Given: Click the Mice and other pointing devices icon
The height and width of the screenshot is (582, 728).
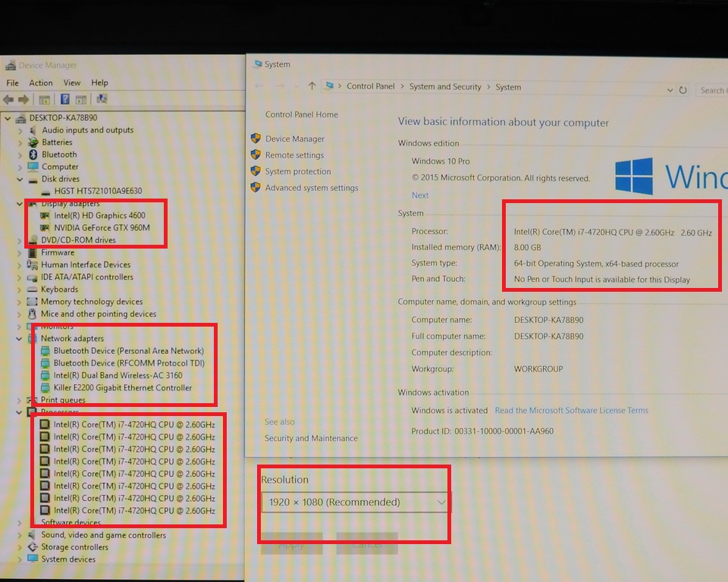Looking at the screenshot, I should pos(32,314).
